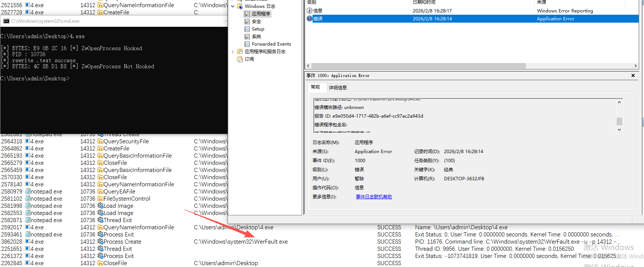
Task: Open the Forwarded Events log
Action: pyautogui.click(x=271, y=44)
